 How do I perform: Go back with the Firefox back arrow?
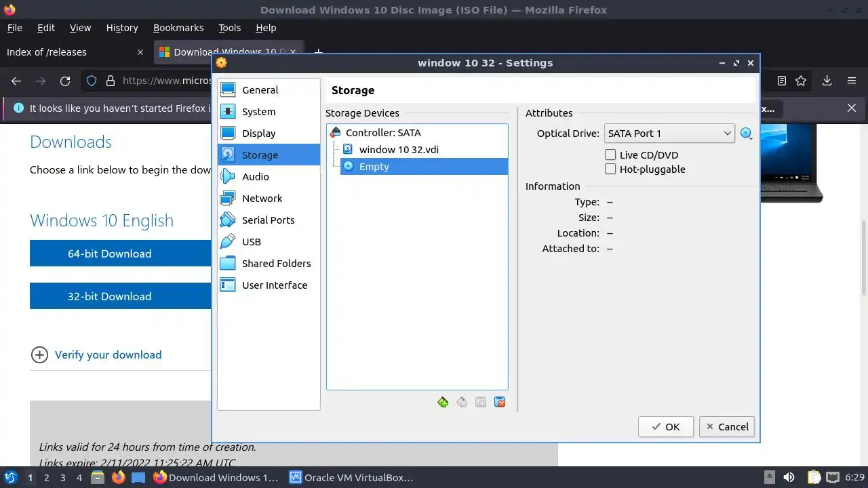pyautogui.click(x=16, y=81)
